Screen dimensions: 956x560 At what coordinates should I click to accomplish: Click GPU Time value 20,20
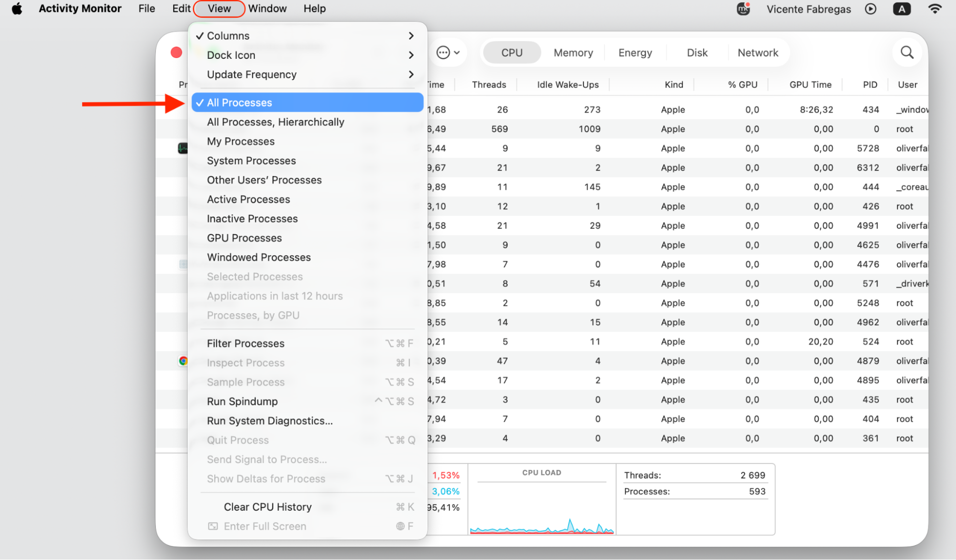pos(820,341)
